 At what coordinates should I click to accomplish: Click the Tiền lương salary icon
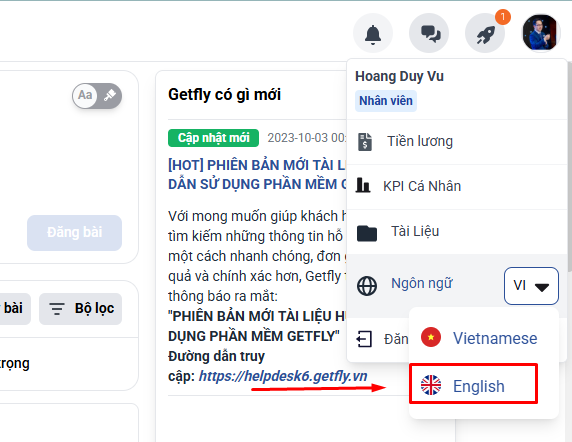[365, 142]
